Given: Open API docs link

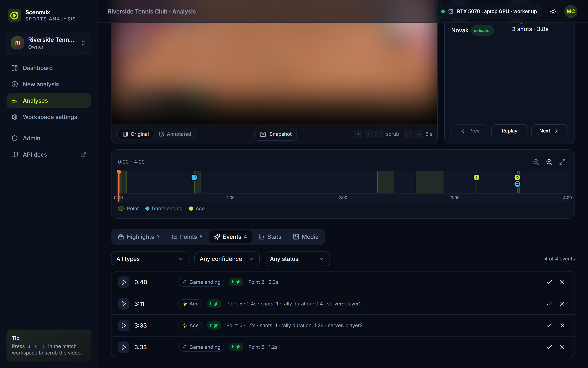Looking at the screenshot, I should (49, 155).
